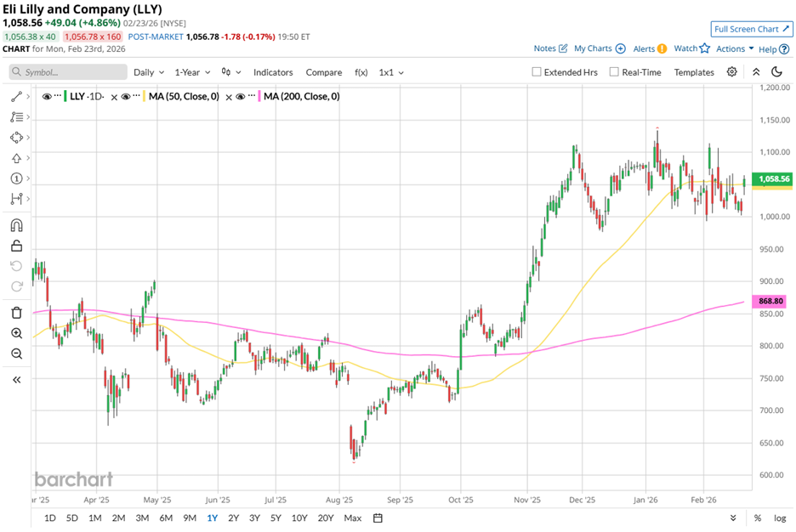
Task: Enable the Extended Hrs checkbox
Action: coord(537,72)
